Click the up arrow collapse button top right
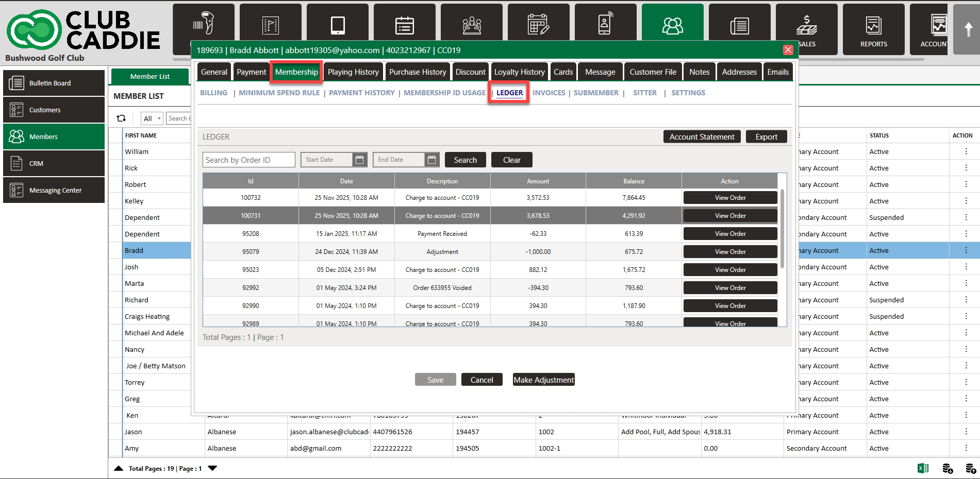This screenshot has width=980, height=479. point(968,29)
